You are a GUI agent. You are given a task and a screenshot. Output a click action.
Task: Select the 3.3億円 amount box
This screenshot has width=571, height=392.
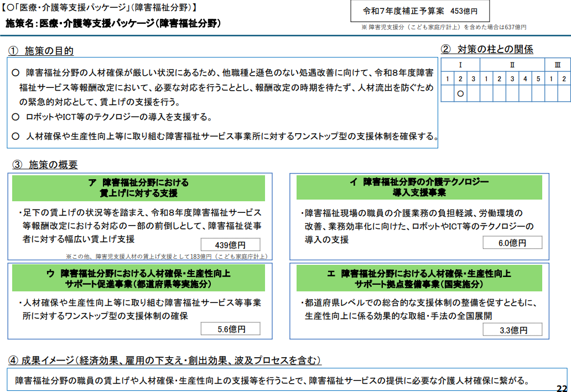click(512, 330)
